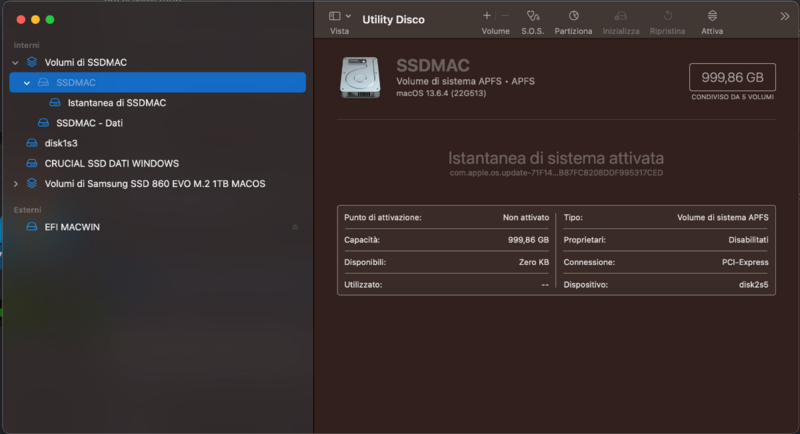Click the Samsung SSD container stack icon
This screenshot has height=434, width=800.
click(32, 184)
